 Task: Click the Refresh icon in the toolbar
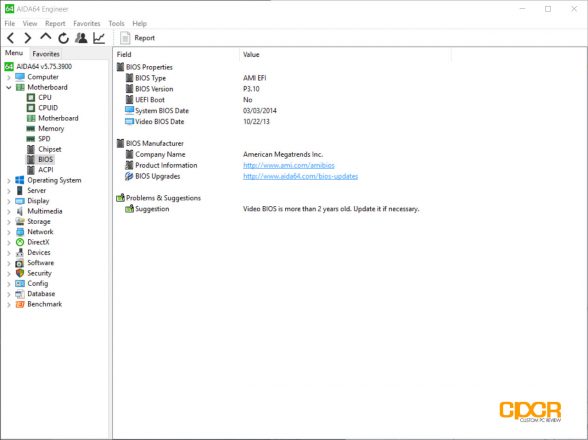(63, 38)
